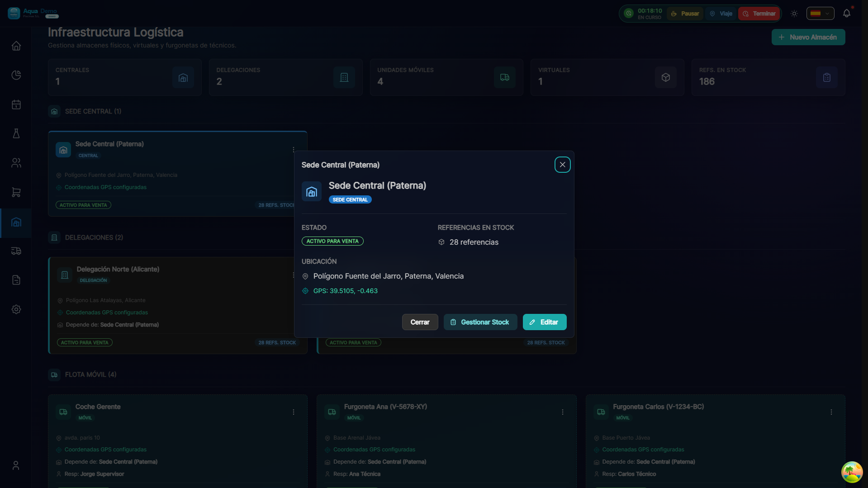The width and height of the screenshot is (868, 488).
Task: Click the warehouse icon in dialog header
Action: pos(312,192)
